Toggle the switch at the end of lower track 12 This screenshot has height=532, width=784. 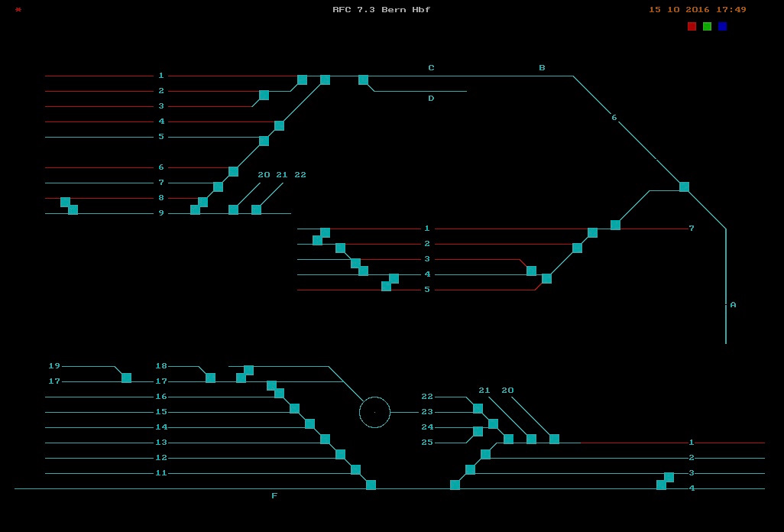(341, 455)
